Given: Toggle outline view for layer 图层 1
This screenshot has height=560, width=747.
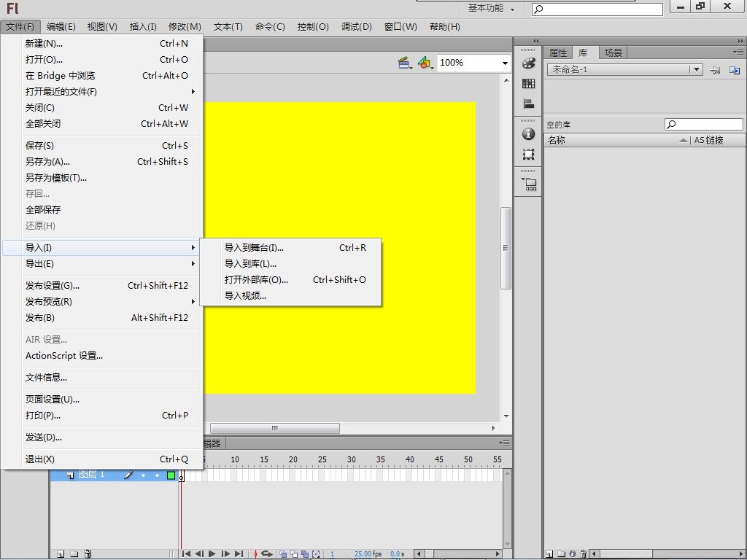Looking at the screenshot, I should [171, 475].
